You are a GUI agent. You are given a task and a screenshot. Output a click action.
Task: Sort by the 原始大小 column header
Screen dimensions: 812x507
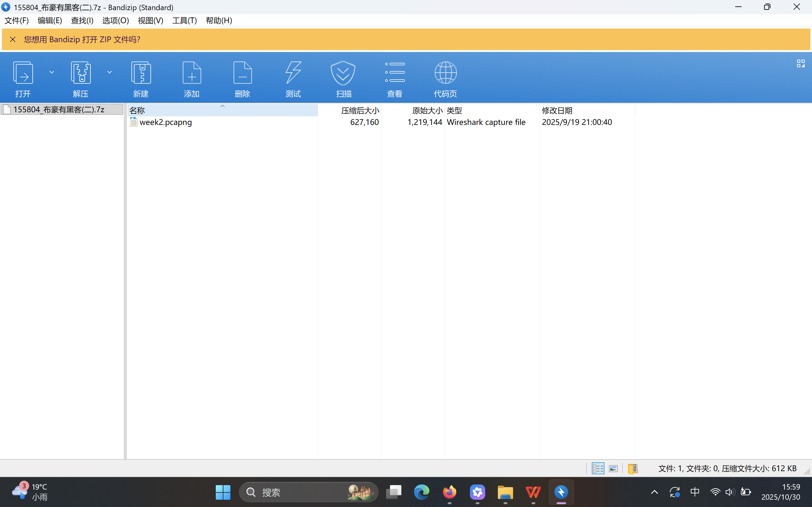(x=413, y=110)
